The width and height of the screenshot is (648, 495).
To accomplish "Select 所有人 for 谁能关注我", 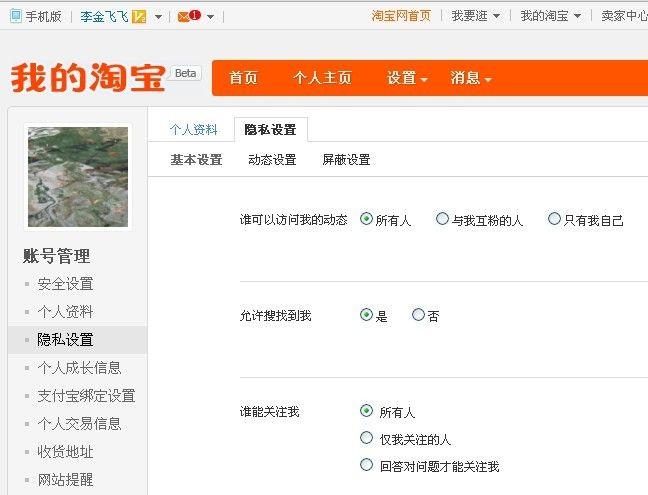I will [366, 410].
